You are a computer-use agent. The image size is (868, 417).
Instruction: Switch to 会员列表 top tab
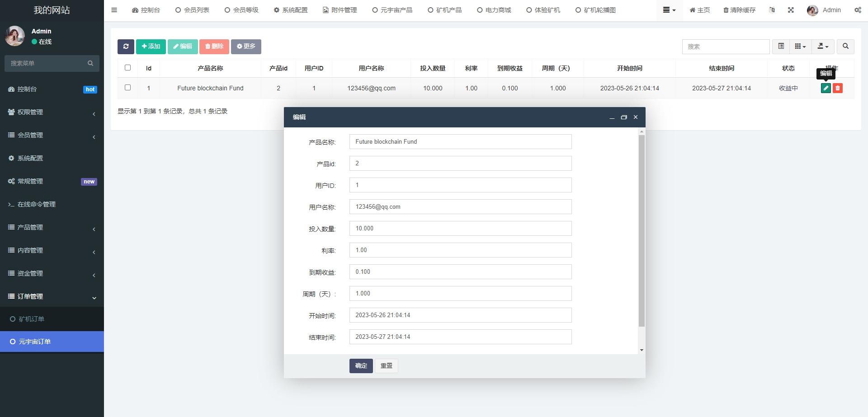(x=192, y=10)
